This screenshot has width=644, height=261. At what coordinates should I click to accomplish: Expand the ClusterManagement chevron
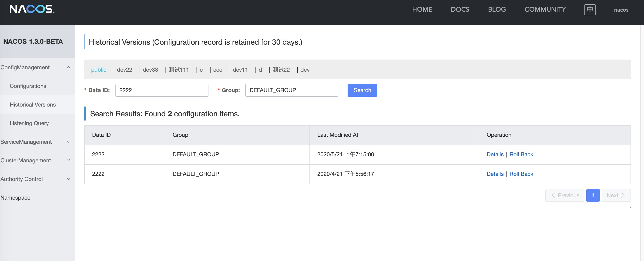68,160
